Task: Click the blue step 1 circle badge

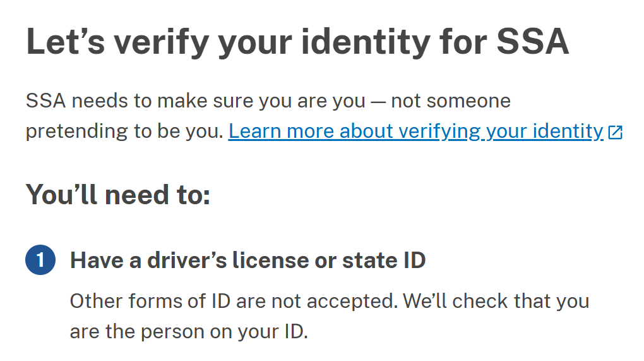Action: click(40, 260)
